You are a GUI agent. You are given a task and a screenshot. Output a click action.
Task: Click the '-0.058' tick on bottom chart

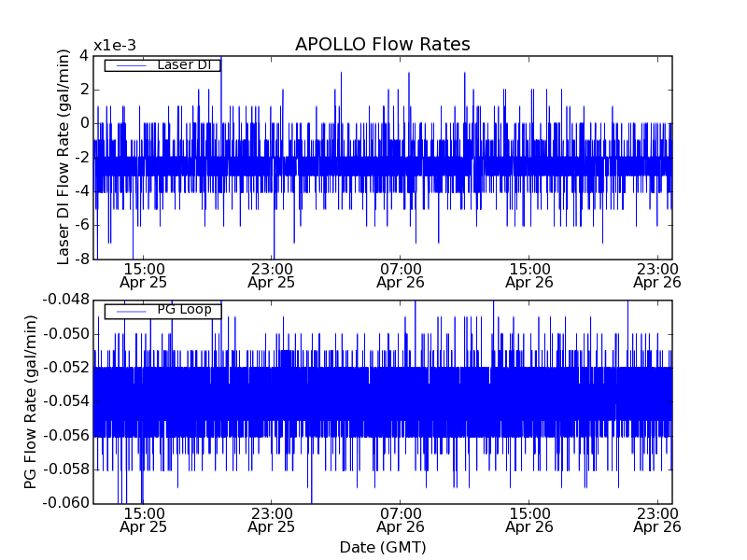pos(66,469)
